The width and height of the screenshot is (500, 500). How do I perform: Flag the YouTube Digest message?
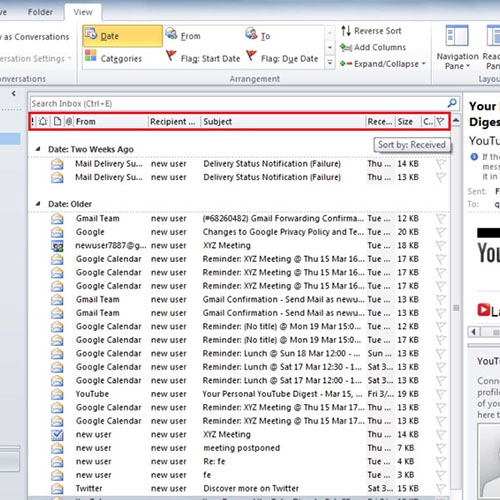pyautogui.click(x=441, y=394)
